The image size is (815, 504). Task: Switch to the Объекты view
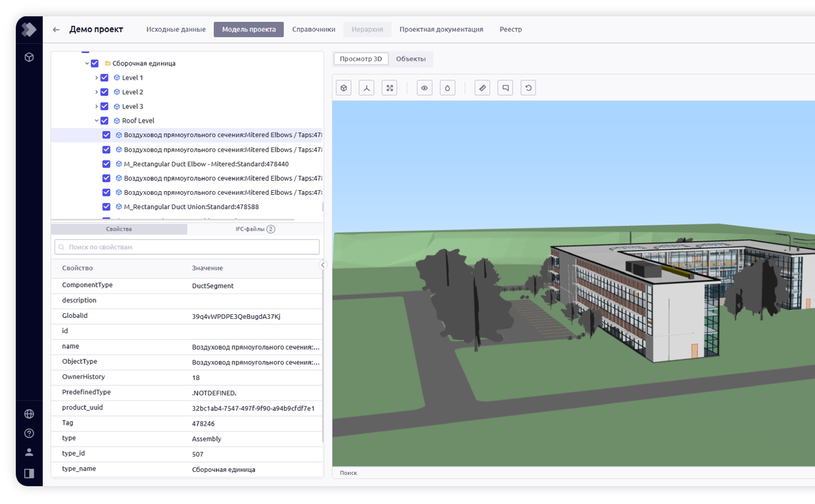tap(411, 59)
